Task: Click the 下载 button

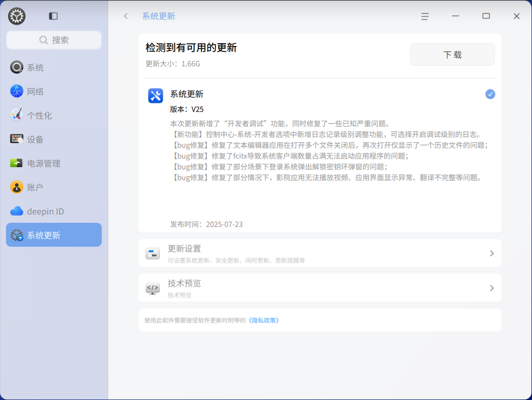Action: tap(452, 54)
